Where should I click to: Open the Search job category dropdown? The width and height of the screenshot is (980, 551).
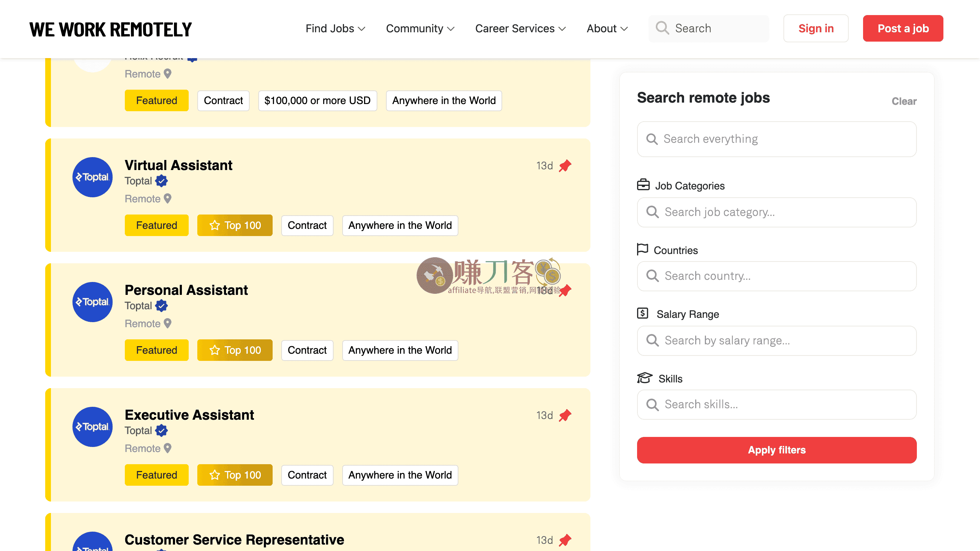[777, 212]
